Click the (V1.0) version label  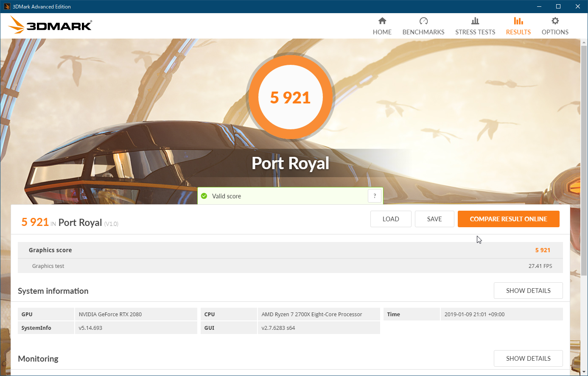[111, 224]
